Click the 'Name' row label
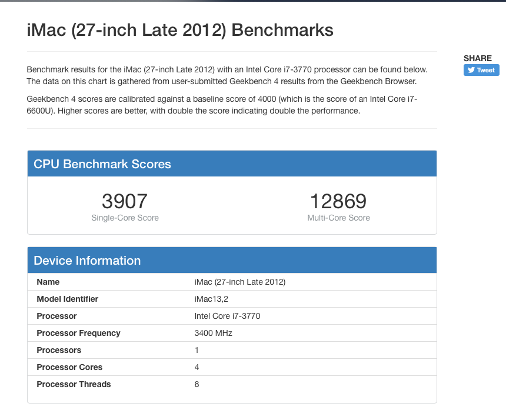 click(48, 282)
